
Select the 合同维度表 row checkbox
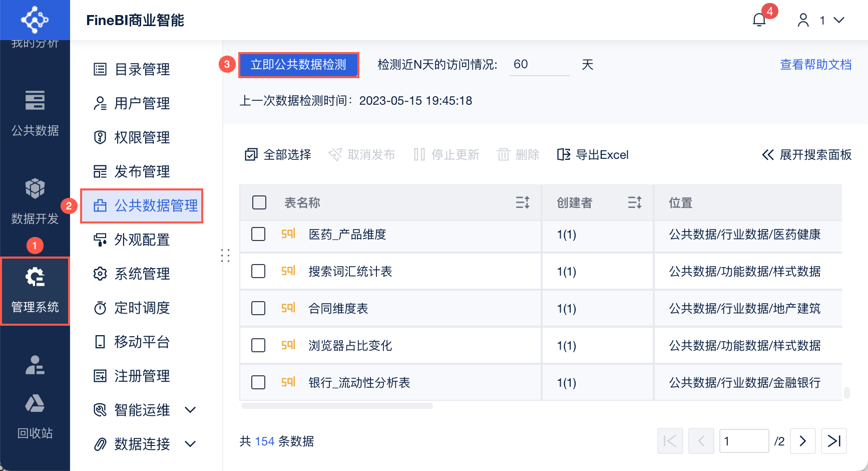coord(258,308)
